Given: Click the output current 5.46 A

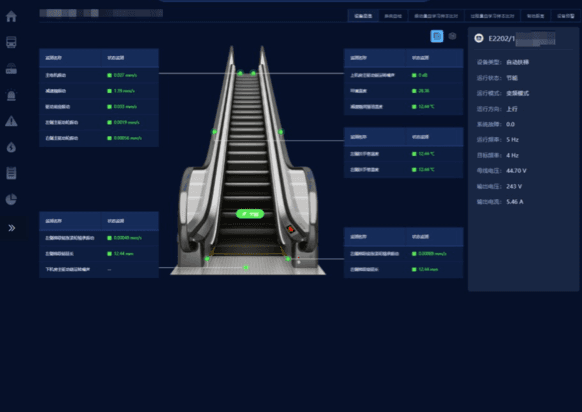Looking at the screenshot, I should coord(515,202).
